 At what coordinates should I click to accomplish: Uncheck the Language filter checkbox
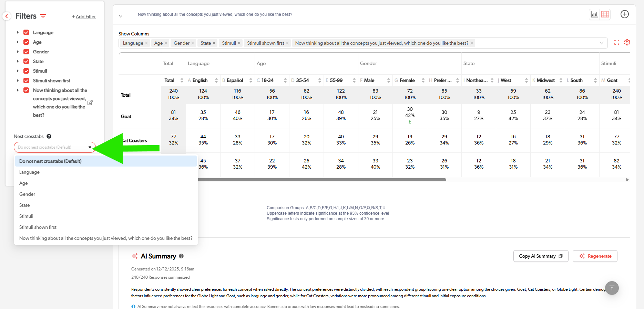tap(26, 32)
